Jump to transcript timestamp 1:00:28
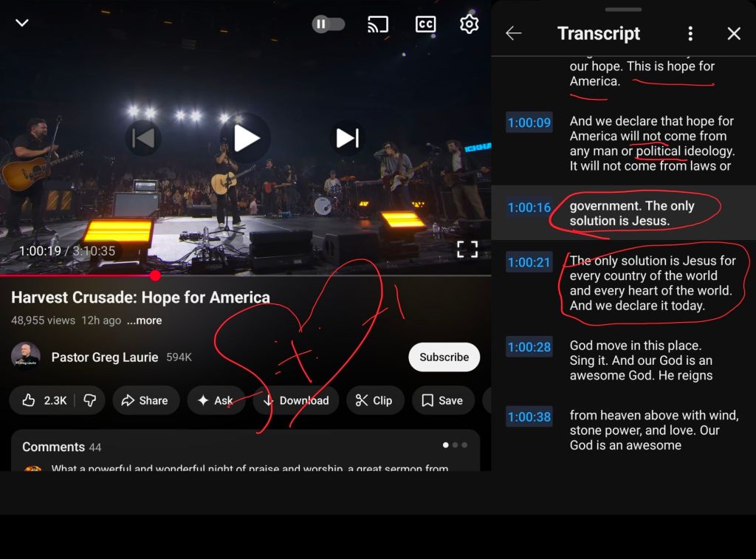The width and height of the screenshot is (756, 559). point(529,347)
